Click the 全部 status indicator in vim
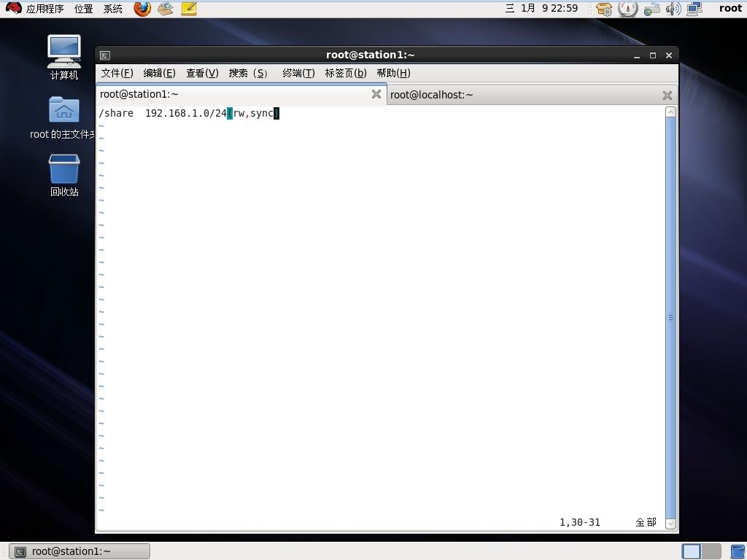Viewport: 747px width, 560px height. [x=646, y=522]
